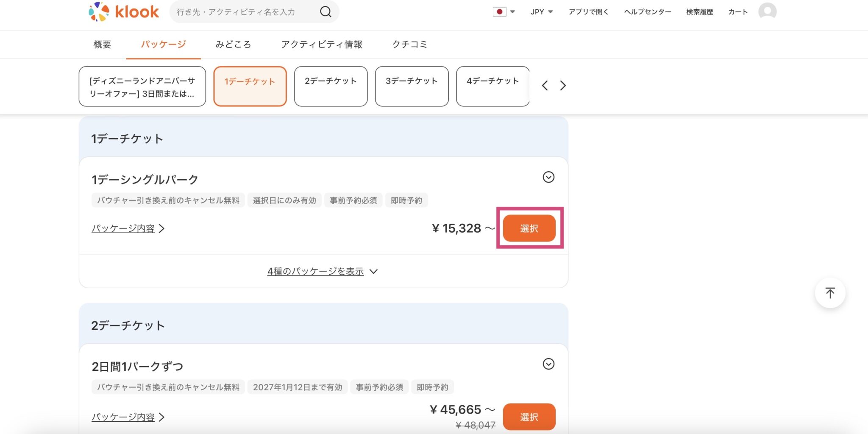The image size is (868, 434).
Task: Switch to the みどころ tab
Action: coord(234,44)
